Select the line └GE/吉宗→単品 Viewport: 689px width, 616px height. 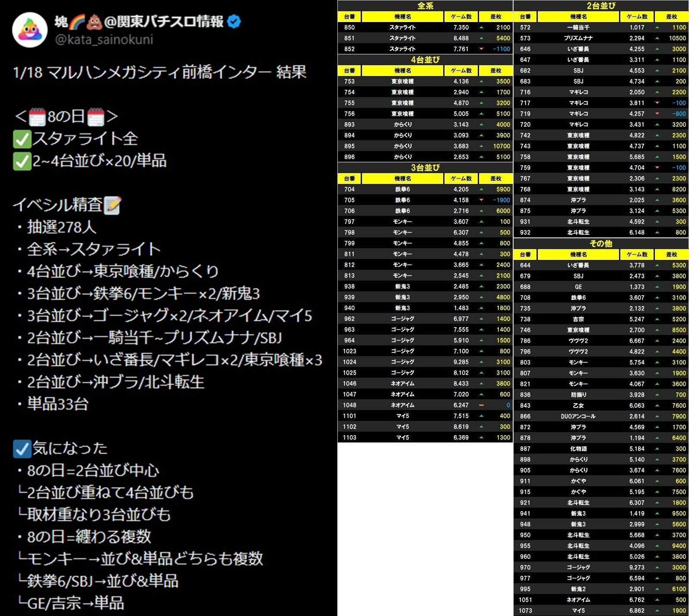click(x=71, y=603)
